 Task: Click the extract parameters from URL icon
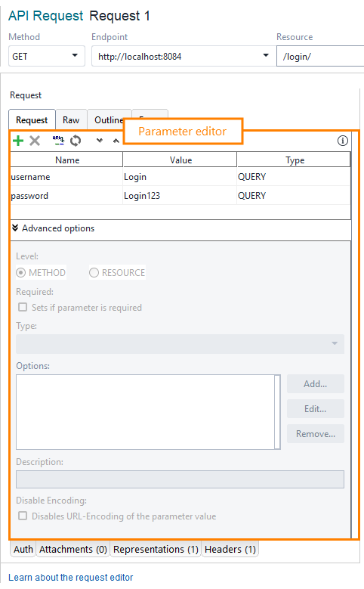58,141
